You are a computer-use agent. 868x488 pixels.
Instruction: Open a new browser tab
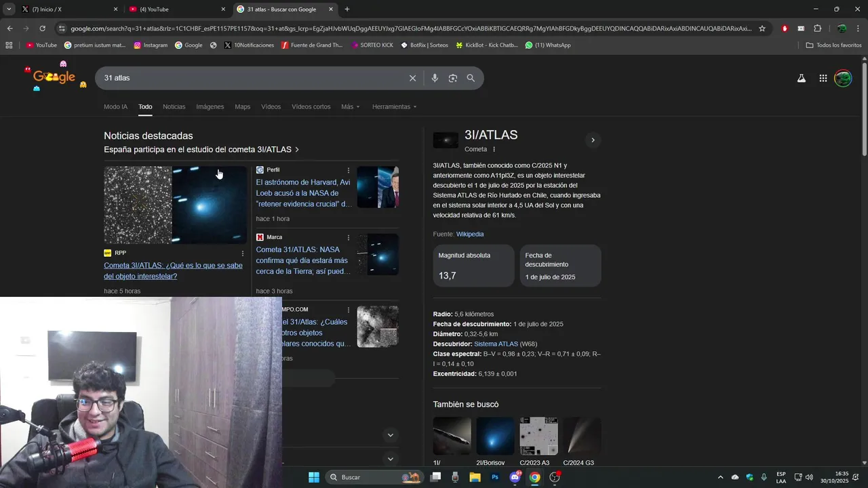coord(347,9)
